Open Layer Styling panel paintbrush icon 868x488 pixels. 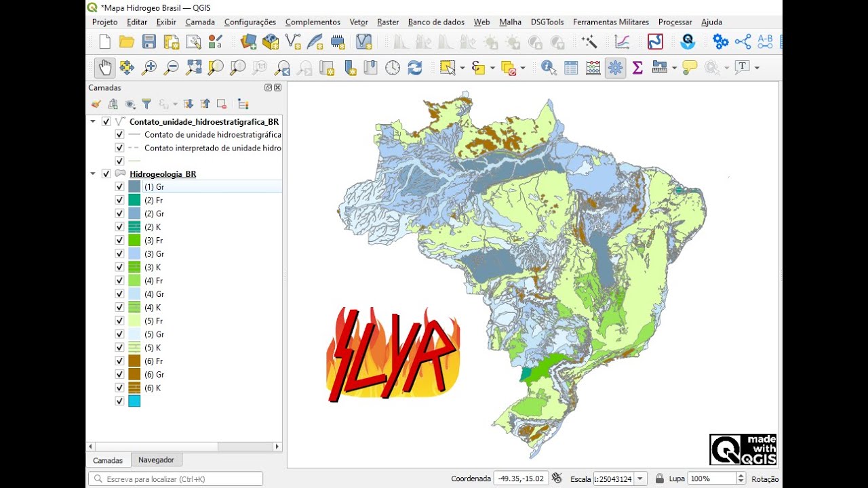pos(96,104)
